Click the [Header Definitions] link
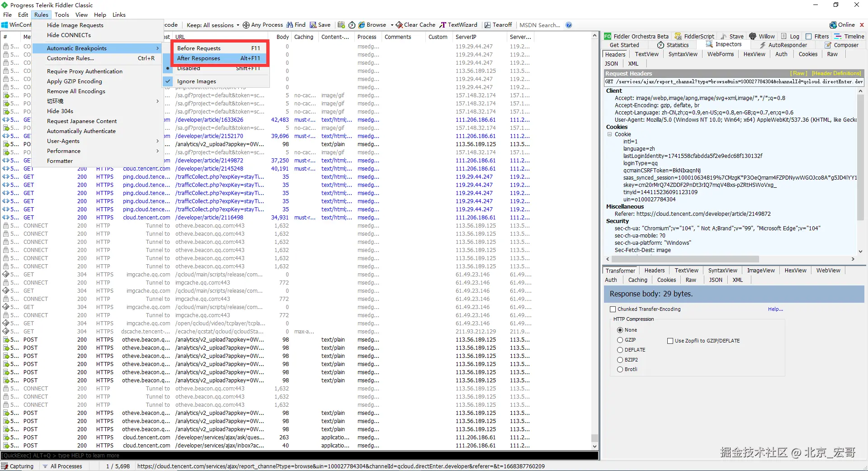Image resolution: width=868 pixels, height=471 pixels. 836,73
